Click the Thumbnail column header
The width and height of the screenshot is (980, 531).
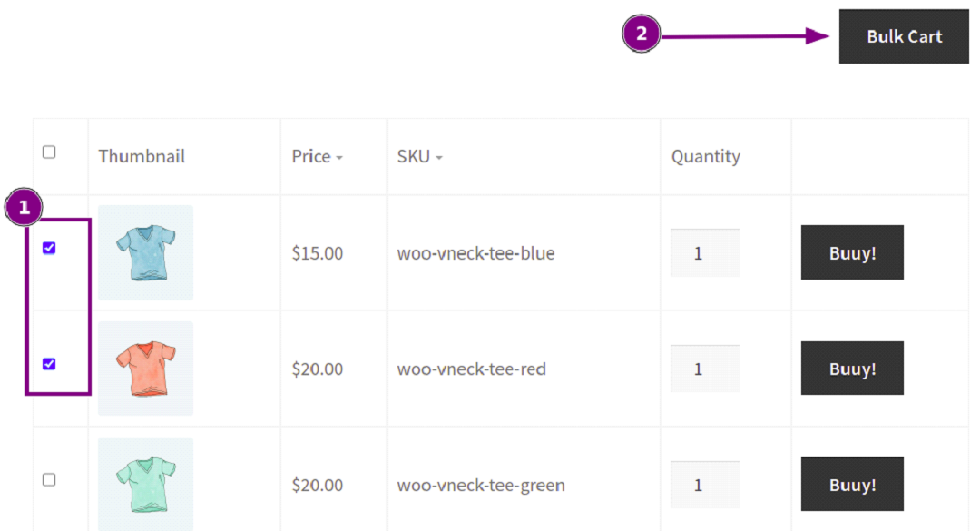pos(142,156)
